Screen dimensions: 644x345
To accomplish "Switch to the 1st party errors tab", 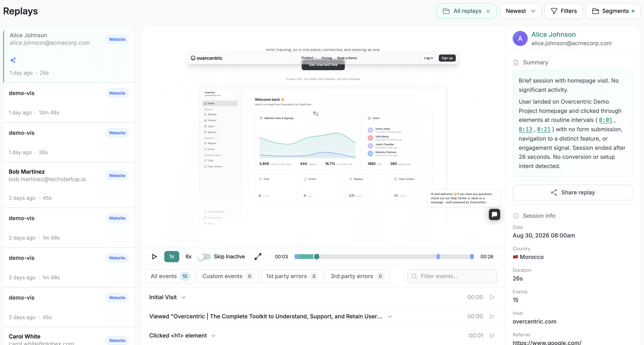I will (x=292, y=276).
